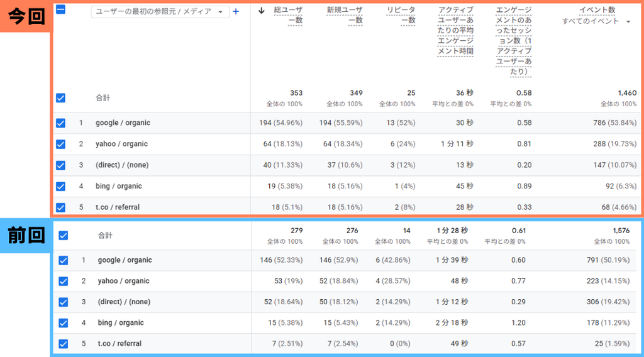Toggle the select-all checkbox in the header

point(60,9)
